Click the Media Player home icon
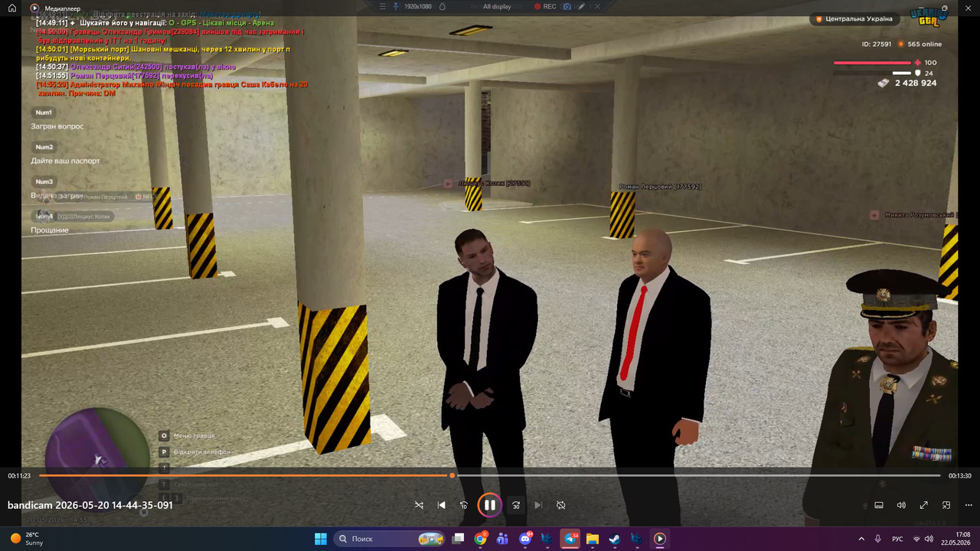 click(12, 8)
